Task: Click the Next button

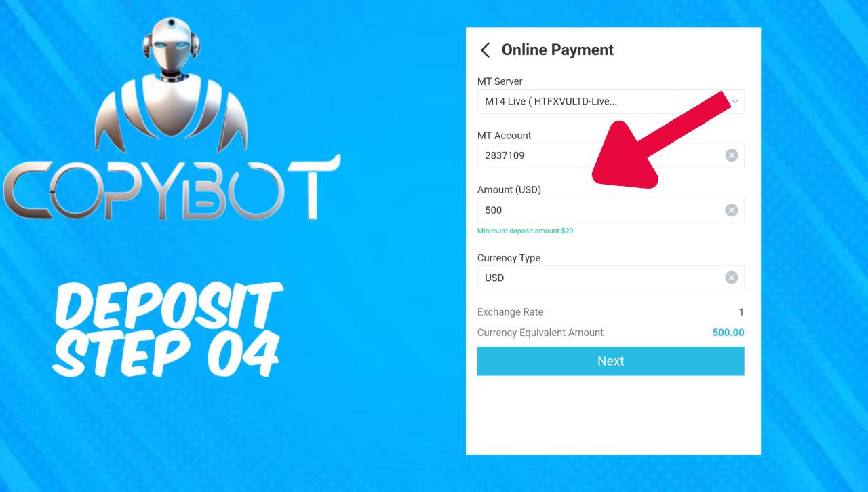Action: [610, 361]
